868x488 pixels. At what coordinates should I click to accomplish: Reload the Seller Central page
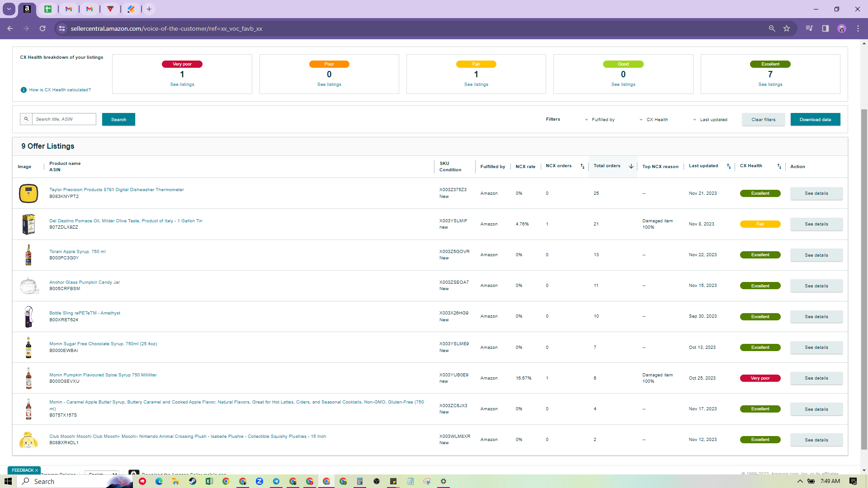click(x=42, y=28)
